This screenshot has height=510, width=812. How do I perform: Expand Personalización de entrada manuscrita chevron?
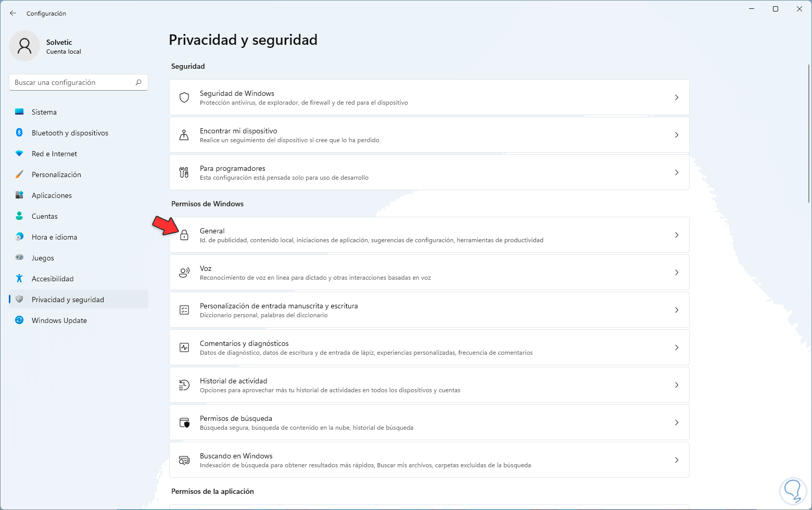pos(677,310)
